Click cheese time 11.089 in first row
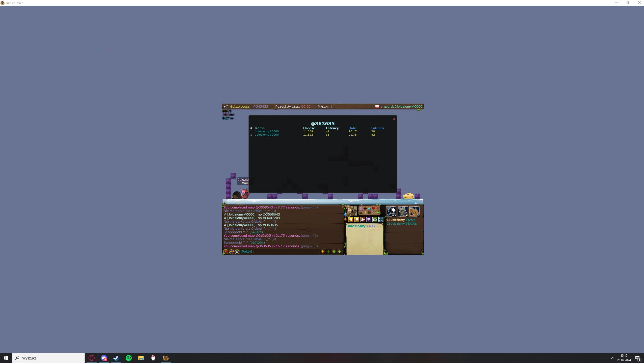Image resolution: width=644 pixels, height=363 pixels. click(308, 131)
